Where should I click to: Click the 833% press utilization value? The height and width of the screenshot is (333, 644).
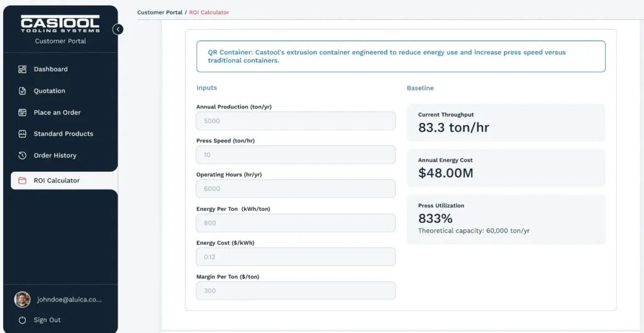[x=435, y=218]
